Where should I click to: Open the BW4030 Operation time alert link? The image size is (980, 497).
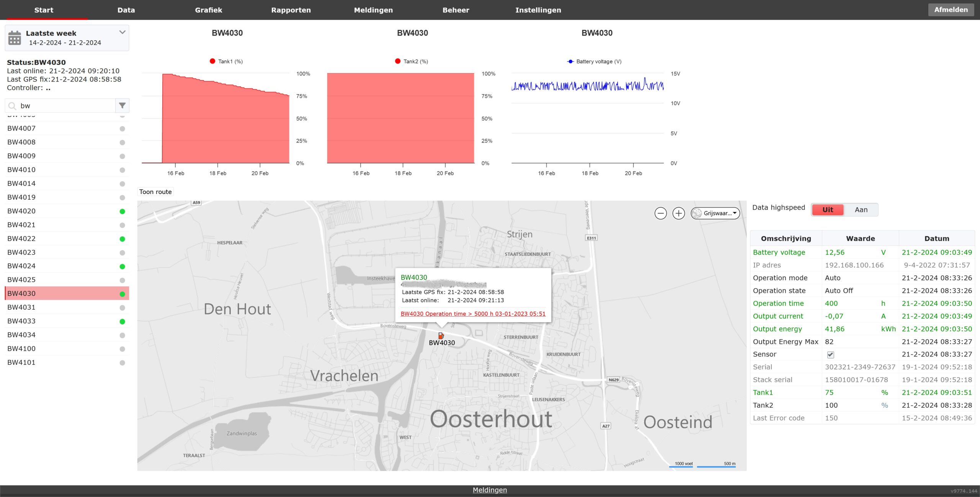[473, 314]
